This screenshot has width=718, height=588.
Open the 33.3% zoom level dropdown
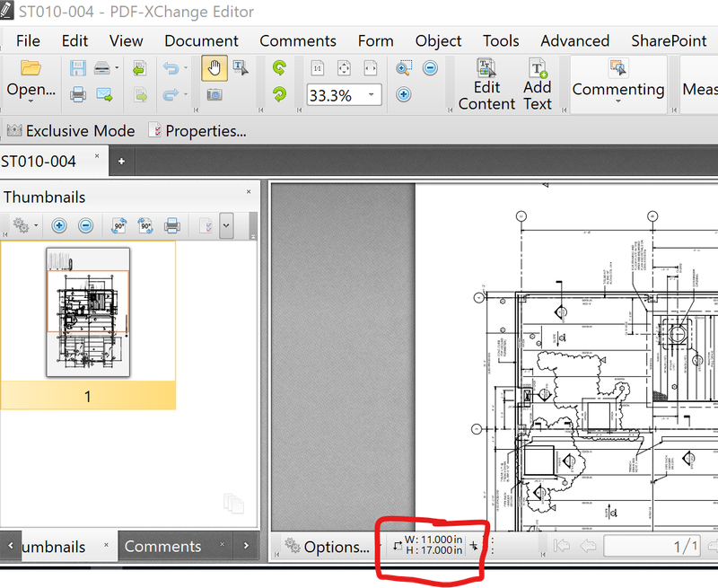coord(372,95)
